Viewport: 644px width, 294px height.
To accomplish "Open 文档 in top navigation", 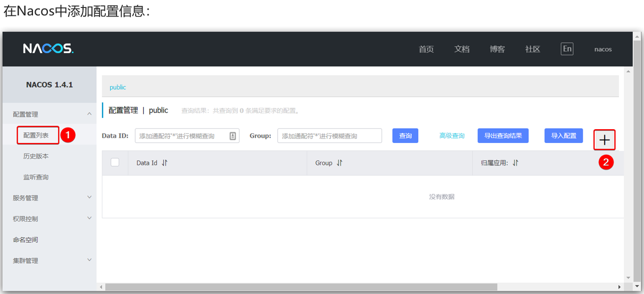I will (x=462, y=49).
